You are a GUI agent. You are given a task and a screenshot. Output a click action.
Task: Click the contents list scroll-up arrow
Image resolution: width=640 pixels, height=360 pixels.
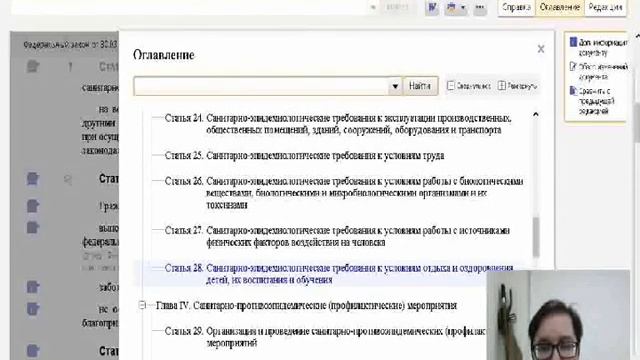[536, 115]
